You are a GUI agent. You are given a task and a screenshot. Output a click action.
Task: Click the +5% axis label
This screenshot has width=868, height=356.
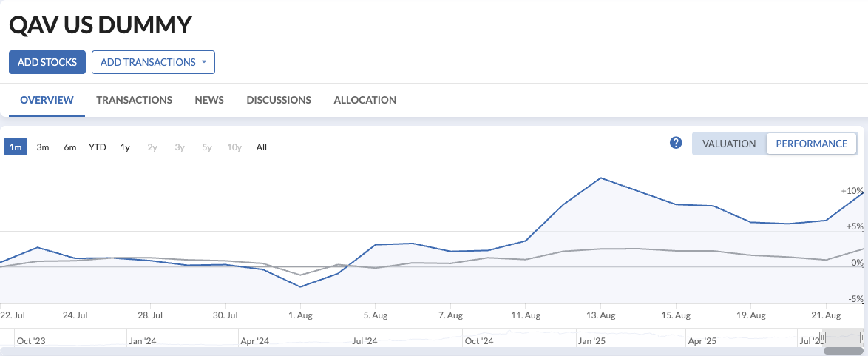(x=854, y=226)
